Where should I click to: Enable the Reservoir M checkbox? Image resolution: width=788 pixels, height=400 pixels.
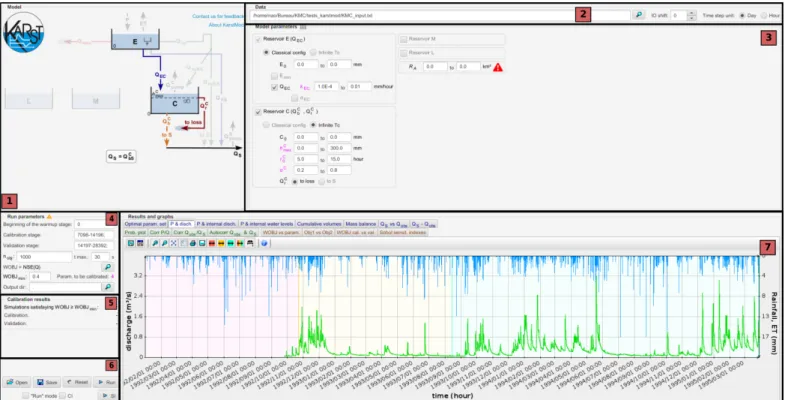[x=404, y=39]
